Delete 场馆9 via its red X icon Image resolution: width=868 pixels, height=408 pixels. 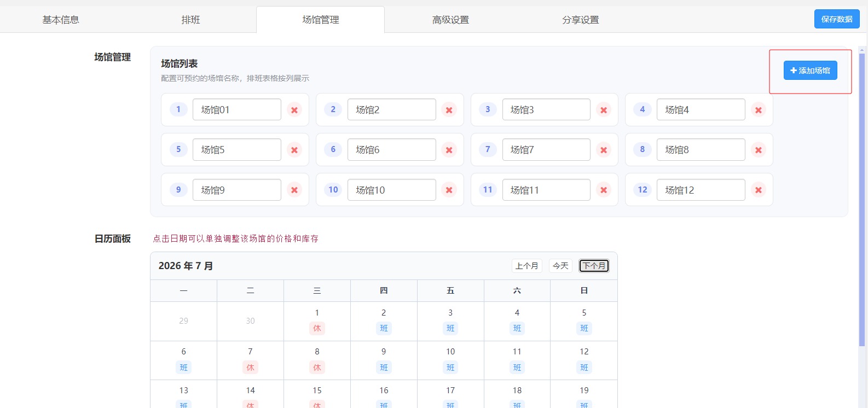pyautogui.click(x=294, y=190)
